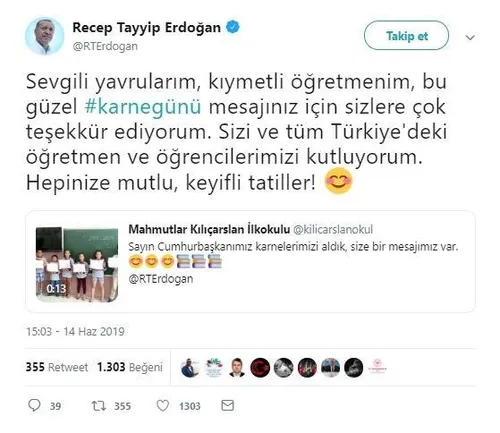The width and height of the screenshot is (500, 433).
Task: View the 1.303 Beğeni list
Action: [x=130, y=367]
